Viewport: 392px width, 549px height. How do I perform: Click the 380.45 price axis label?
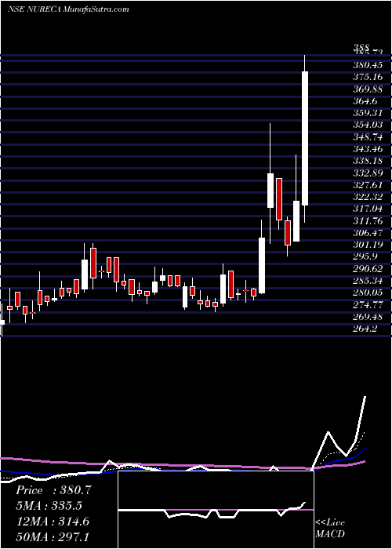pyautogui.click(x=368, y=65)
